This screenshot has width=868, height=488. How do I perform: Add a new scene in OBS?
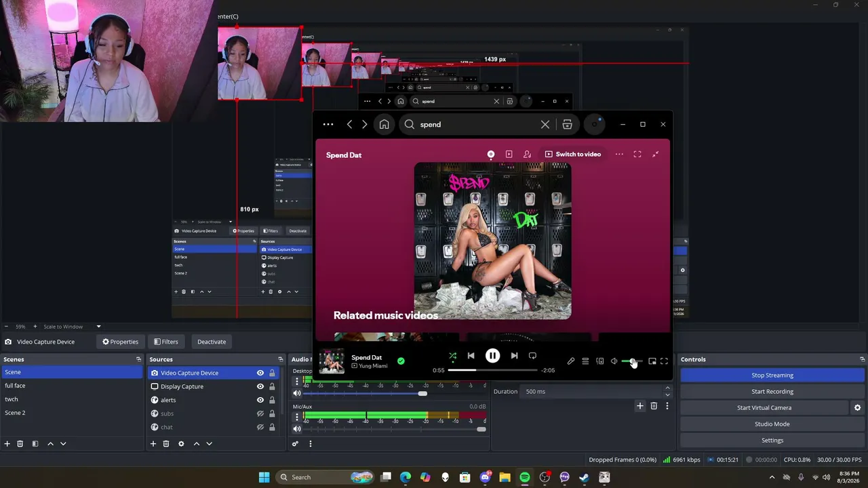pos(7,444)
